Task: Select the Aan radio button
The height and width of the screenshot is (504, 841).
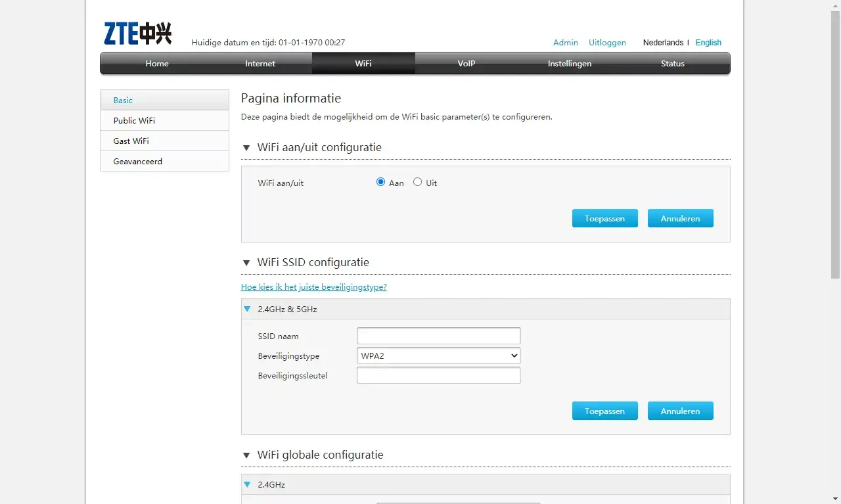Action: 380,183
